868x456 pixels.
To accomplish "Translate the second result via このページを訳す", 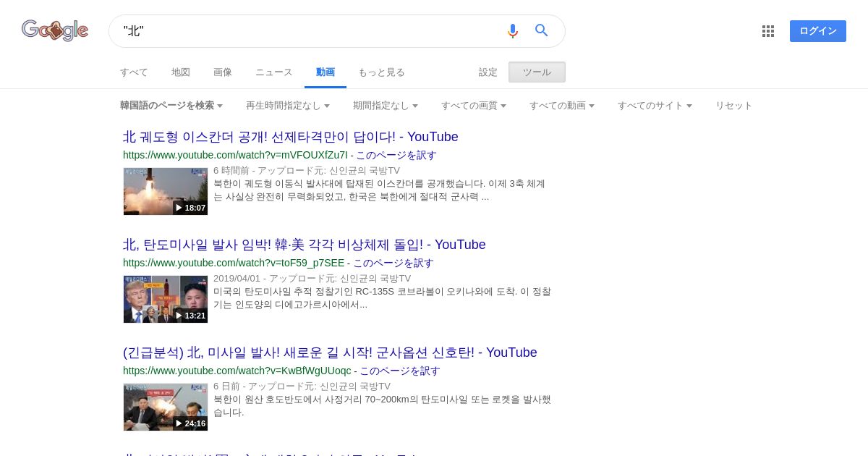I will [393, 263].
